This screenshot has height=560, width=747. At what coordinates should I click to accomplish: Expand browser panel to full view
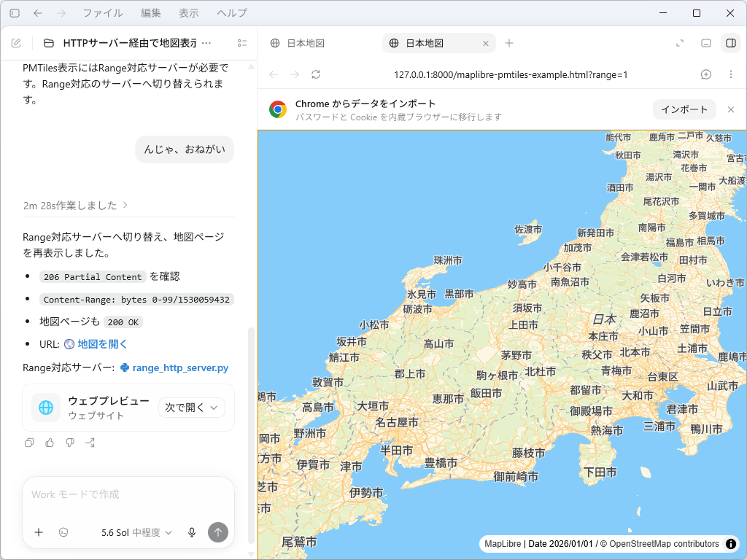tap(680, 43)
